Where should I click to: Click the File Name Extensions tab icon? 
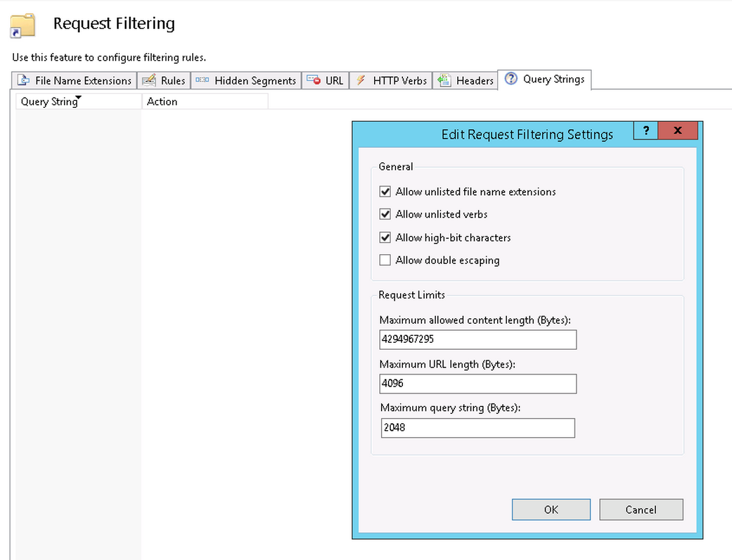23,80
